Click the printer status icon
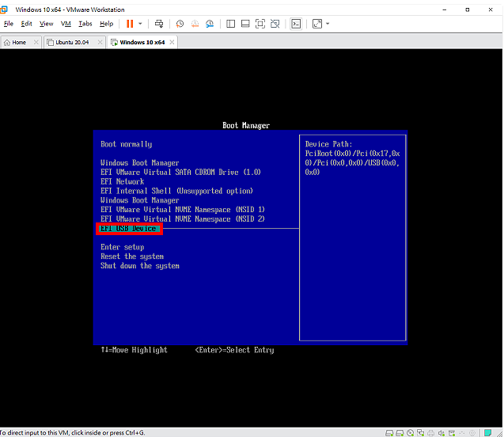Screen dimensions: 504x437 click(x=430, y=433)
